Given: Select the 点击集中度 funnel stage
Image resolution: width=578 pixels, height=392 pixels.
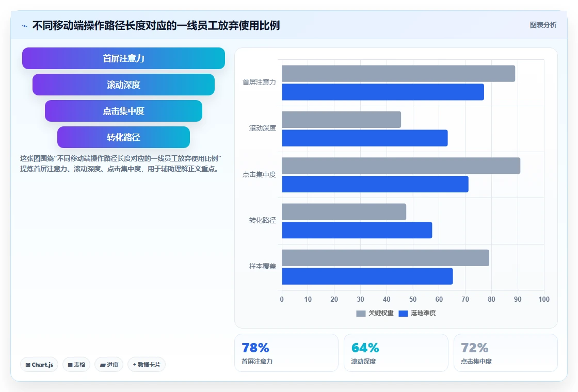Looking at the screenshot, I should tap(123, 111).
